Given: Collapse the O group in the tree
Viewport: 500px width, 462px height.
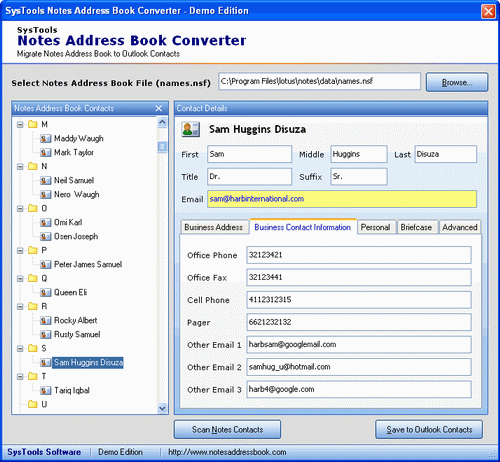Looking at the screenshot, I should pos(20,209).
